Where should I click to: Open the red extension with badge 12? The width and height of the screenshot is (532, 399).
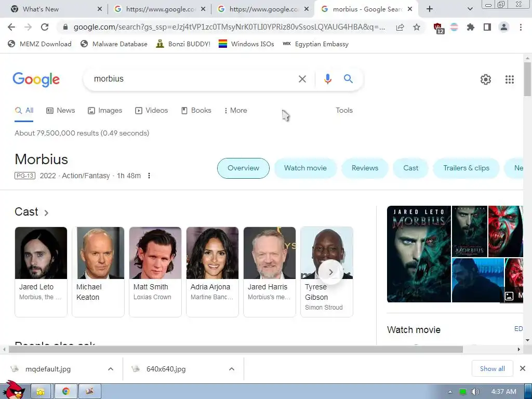coord(438,28)
